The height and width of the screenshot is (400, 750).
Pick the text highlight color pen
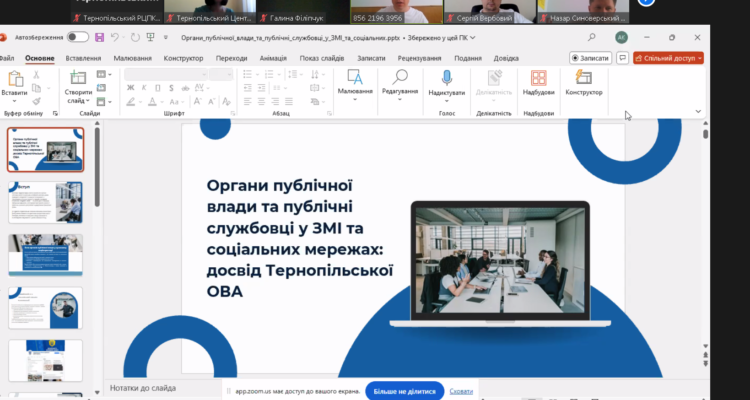pyautogui.click(x=130, y=101)
